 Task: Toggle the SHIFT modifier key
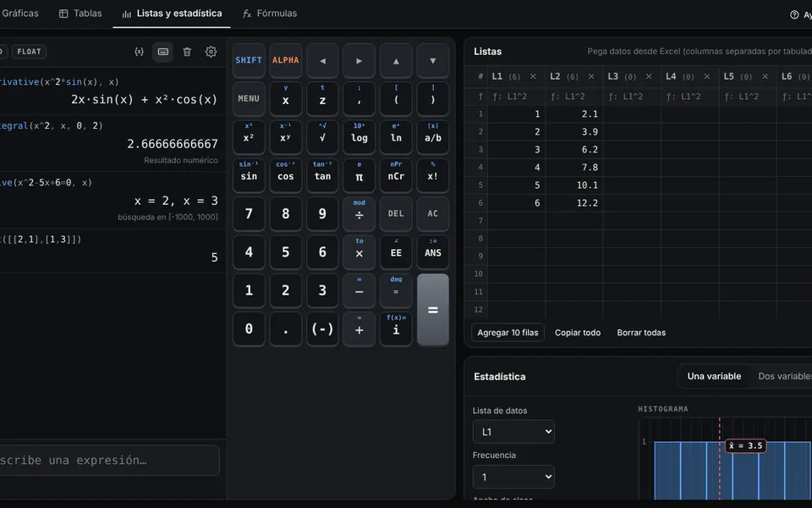click(249, 61)
